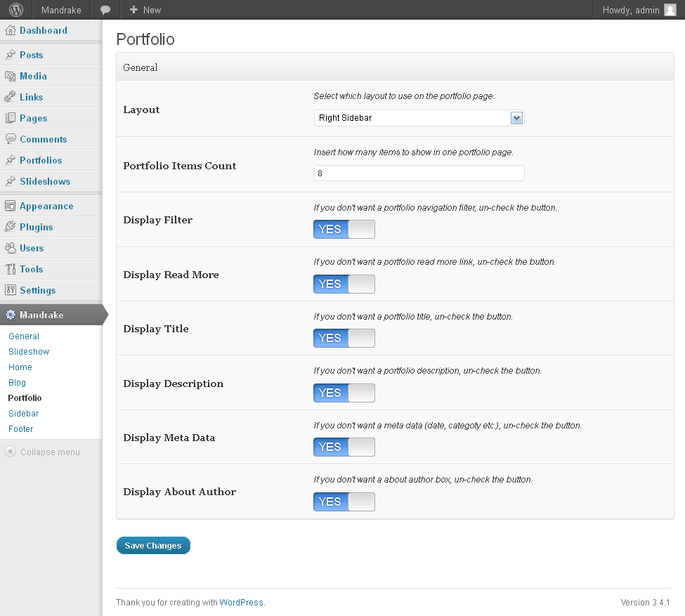
Task: Select the Footer submenu item
Action: 21,429
